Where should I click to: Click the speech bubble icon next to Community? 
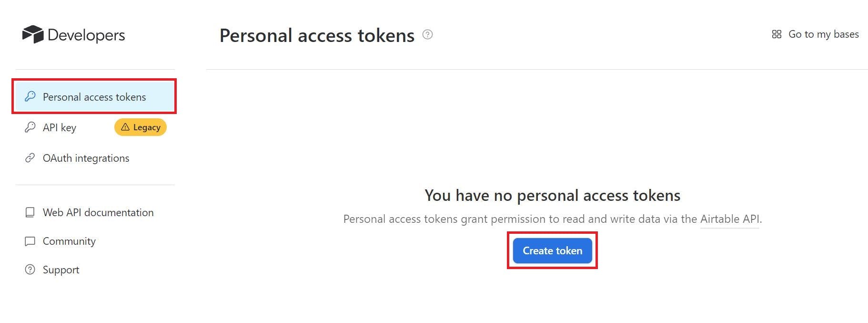click(x=30, y=241)
